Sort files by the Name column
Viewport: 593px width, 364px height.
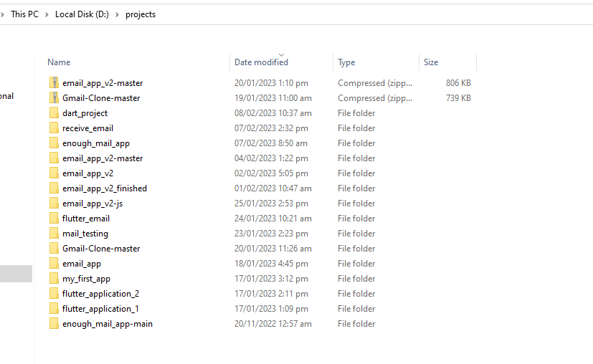(59, 62)
